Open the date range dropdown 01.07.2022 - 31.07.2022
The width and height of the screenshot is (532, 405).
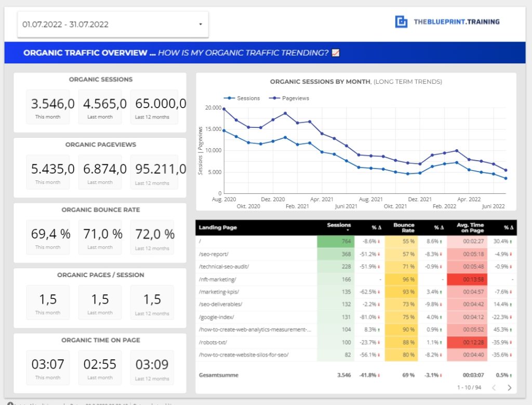pyautogui.click(x=113, y=24)
